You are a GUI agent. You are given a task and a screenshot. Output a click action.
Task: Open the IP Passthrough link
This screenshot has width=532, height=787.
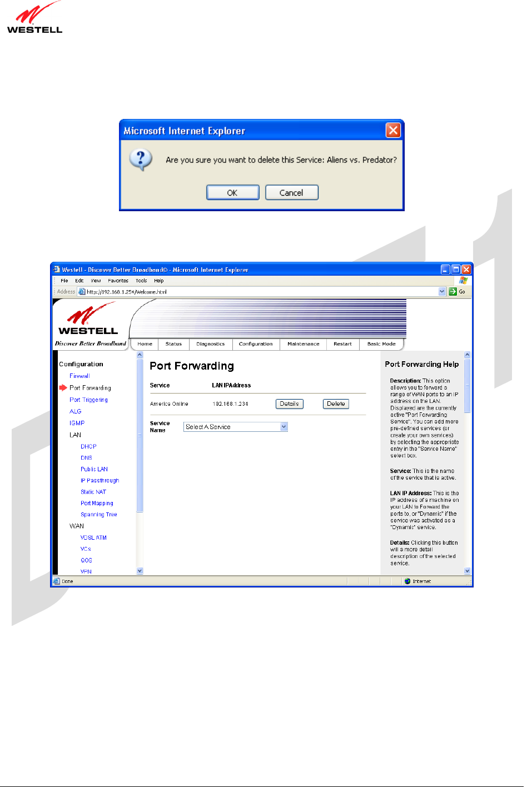[100, 480]
